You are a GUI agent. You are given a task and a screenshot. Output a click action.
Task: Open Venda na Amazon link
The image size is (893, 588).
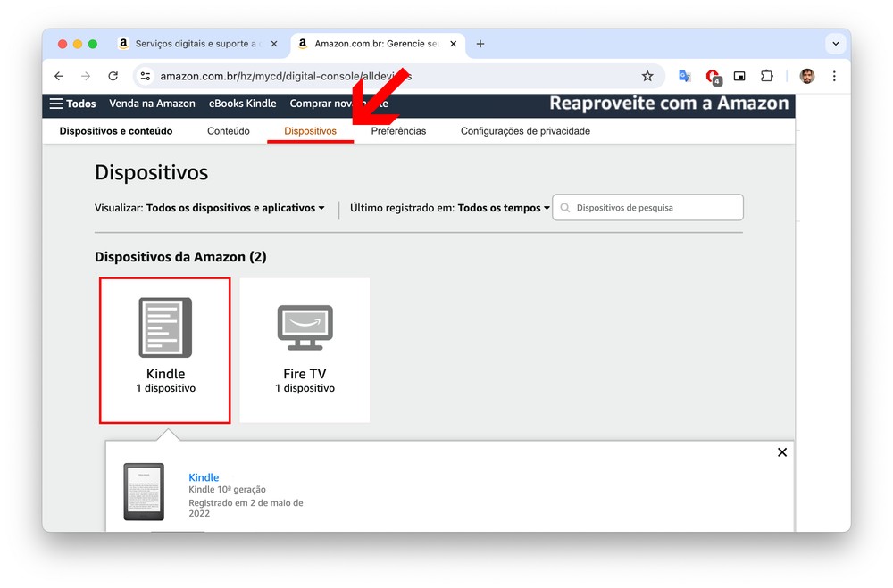pyautogui.click(x=152, y=104)
